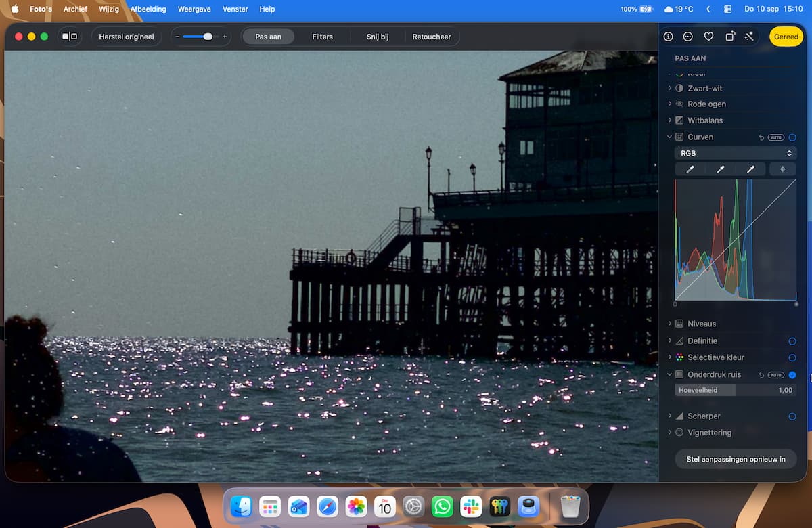Expand the Rode ogen section

[670, 104]
